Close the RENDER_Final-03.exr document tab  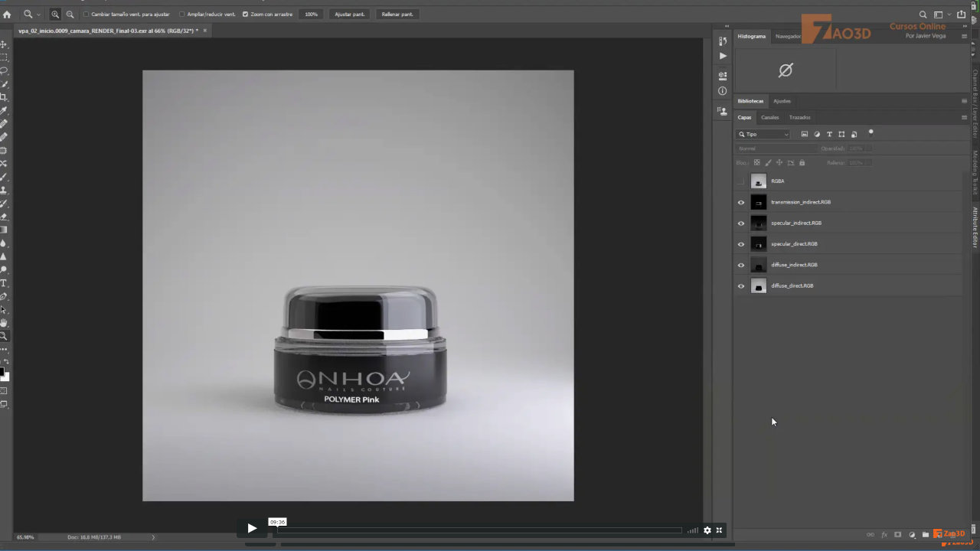point(205,31)
